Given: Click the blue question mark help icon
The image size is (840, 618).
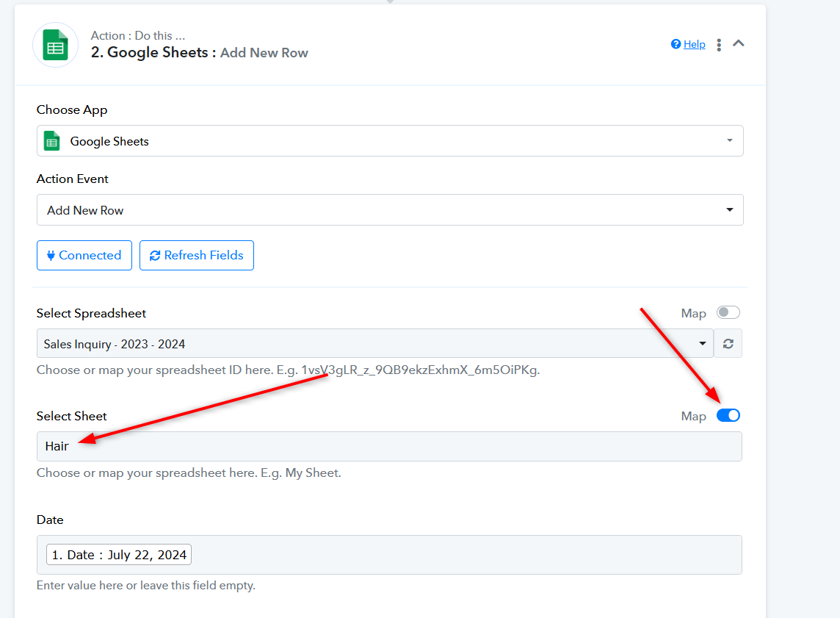Looking at the screenshot, I should point(676,44).
